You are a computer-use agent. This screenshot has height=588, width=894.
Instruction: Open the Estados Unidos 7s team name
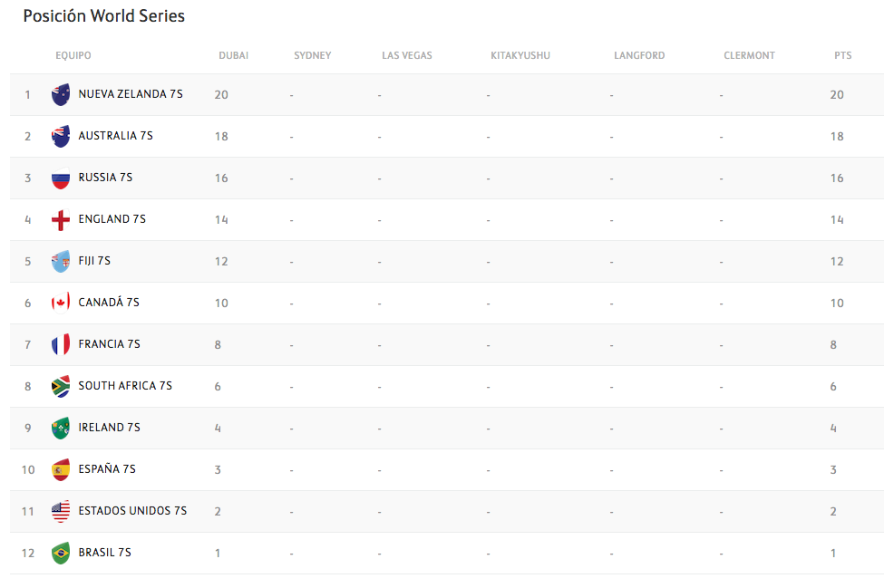(x=132, y=511)
